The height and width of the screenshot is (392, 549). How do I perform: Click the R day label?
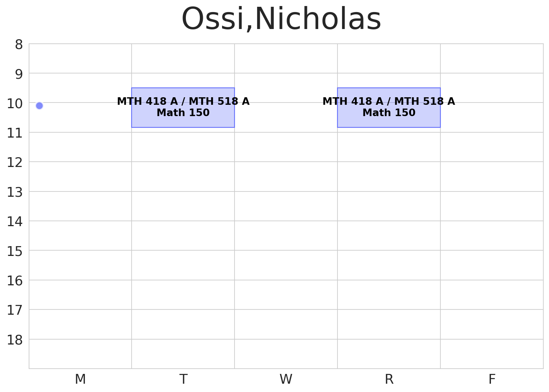(389, 379)
